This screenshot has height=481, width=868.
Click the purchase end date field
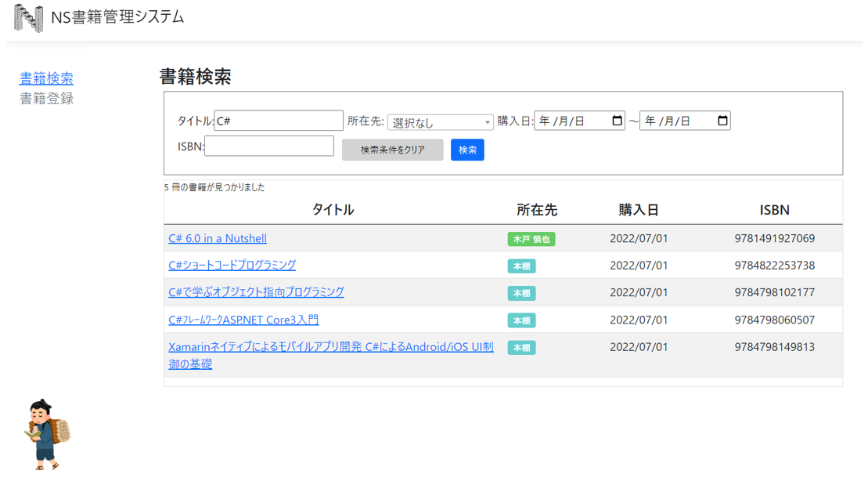pyautogui.click(x=685, y=121)
